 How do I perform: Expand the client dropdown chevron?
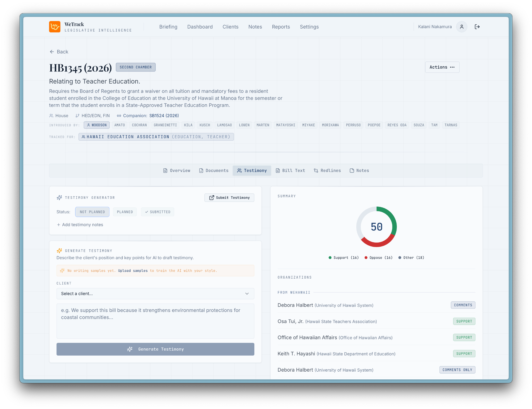pyautogui.click(x=247, y=294)
